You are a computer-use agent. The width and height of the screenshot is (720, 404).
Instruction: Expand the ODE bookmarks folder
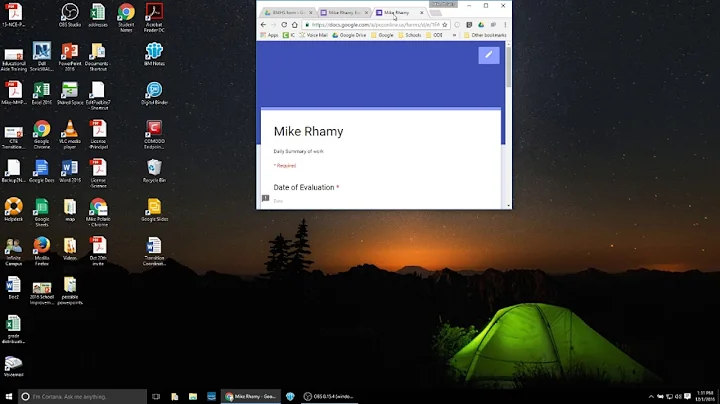pos(434,35)
